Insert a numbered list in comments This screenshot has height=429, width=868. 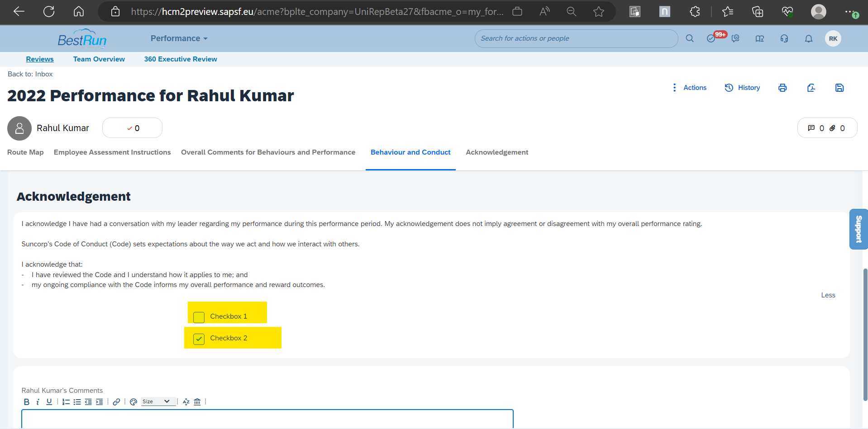coord(66,402)
